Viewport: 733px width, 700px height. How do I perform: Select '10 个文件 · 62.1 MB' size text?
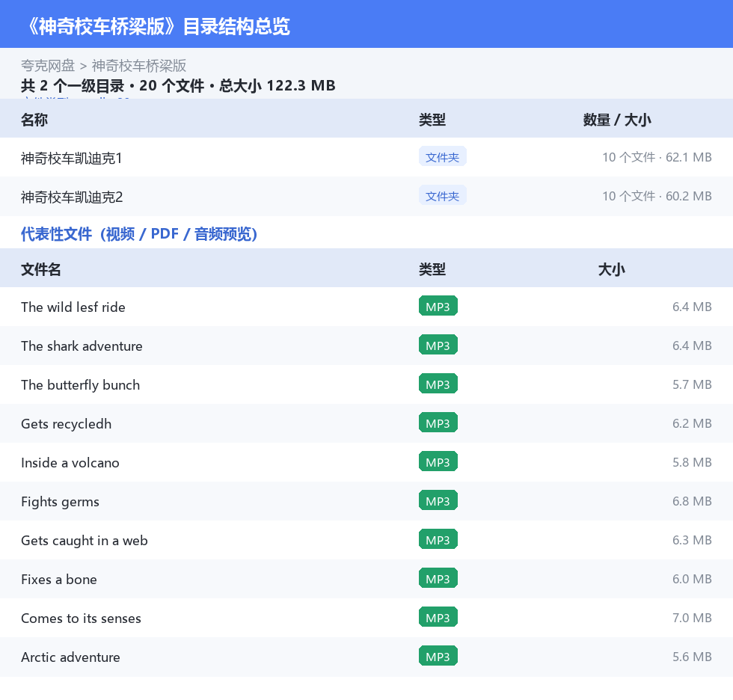tap(657, 158)
